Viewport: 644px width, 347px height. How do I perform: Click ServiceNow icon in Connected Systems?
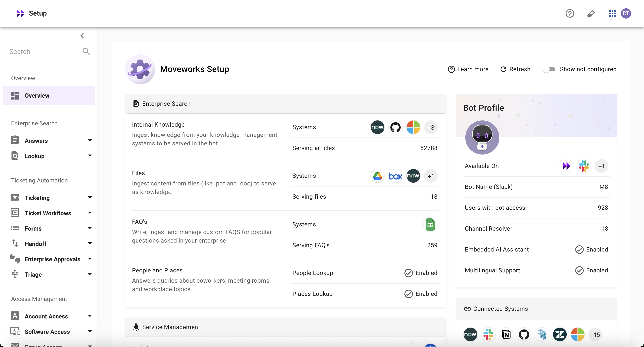pos(470,334)
